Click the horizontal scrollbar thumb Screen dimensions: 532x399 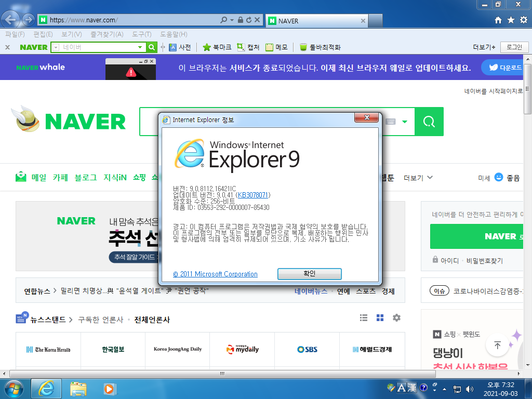[x=222, y=374]
